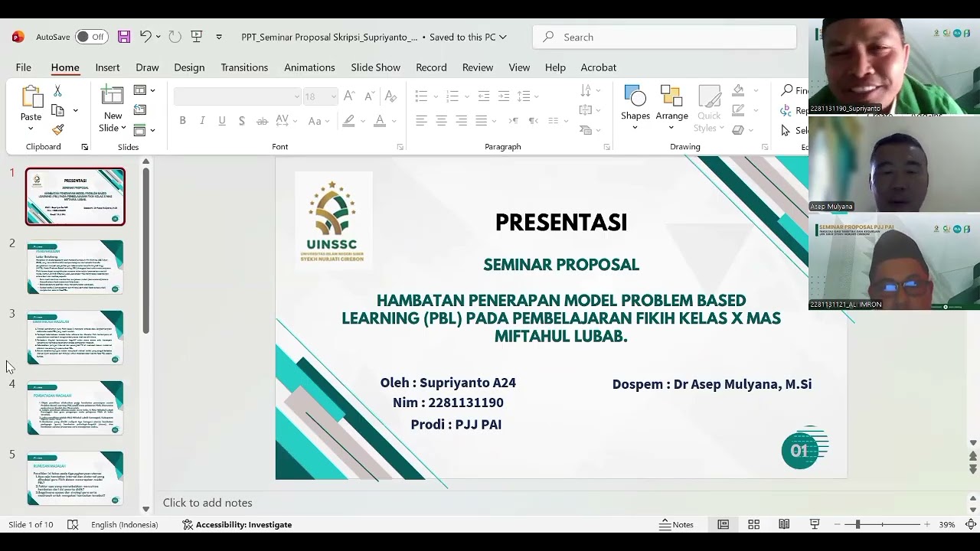Viewport: 980px width, 551px height.
Task: Click Increase List Level icon
Action: pos(504,96)
